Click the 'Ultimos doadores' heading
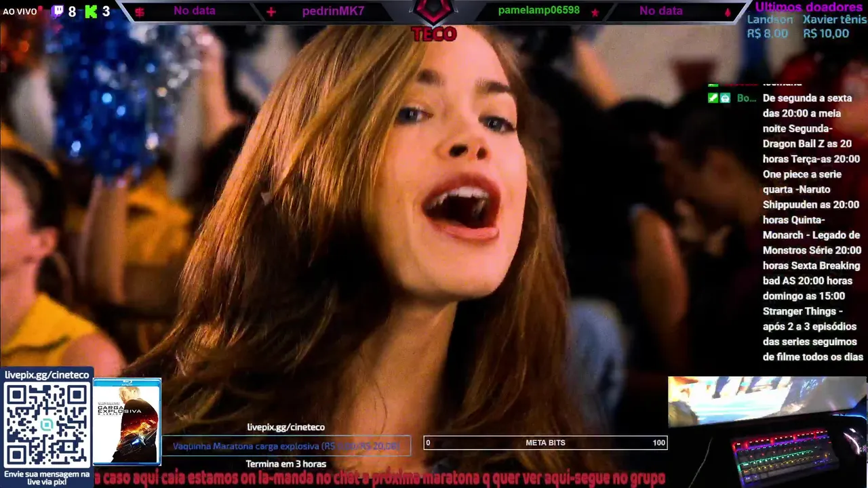Viewport: 868px width, 488px height. coord(809,7)
